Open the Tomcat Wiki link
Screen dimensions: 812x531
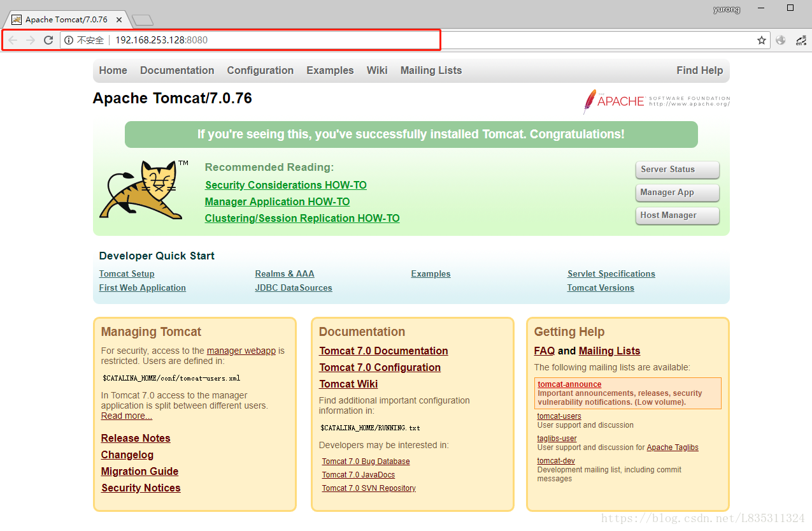348,384
